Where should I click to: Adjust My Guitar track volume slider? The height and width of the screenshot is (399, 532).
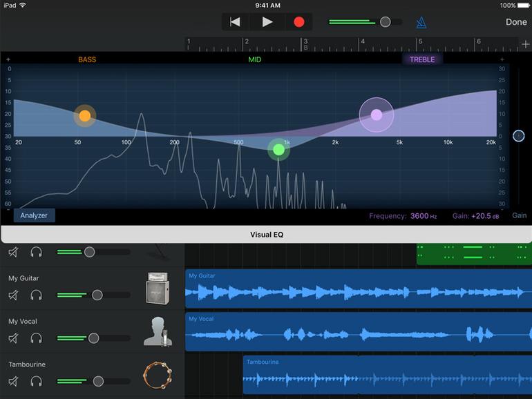pos(97,295)
